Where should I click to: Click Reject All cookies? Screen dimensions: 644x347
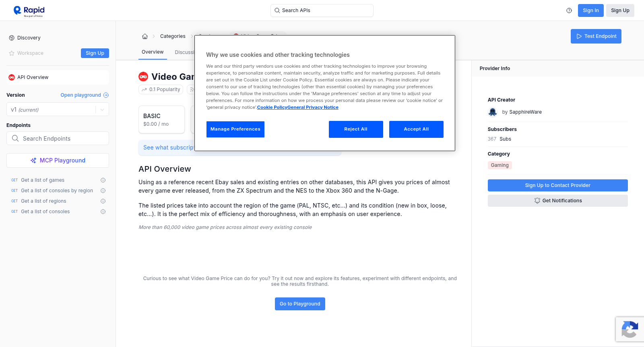click(356, 129)
